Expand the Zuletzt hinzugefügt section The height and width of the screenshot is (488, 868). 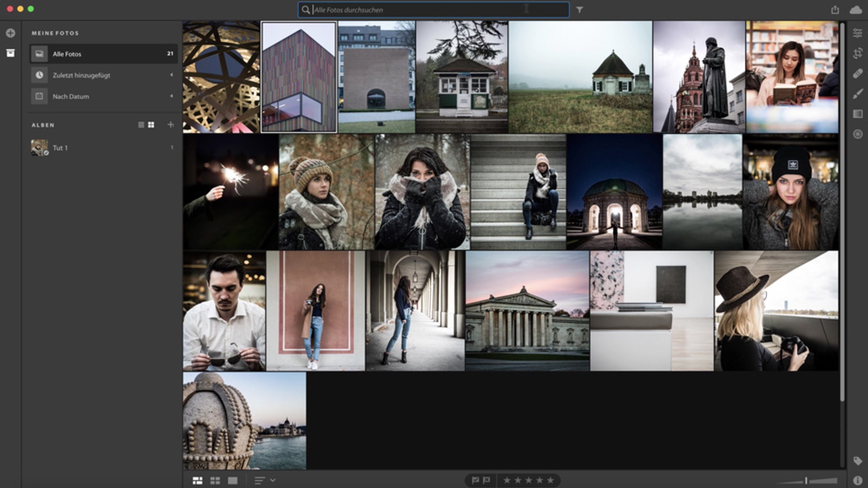click(x=171, y=75)
